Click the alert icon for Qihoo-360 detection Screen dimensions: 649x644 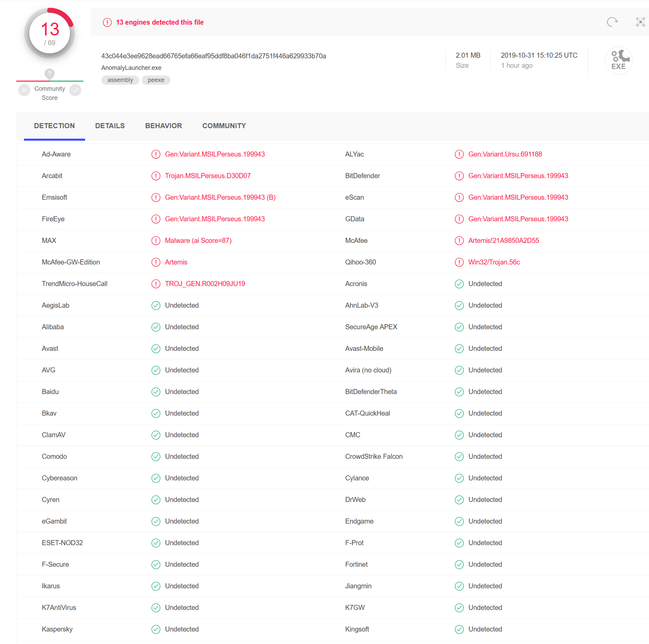[459, 262]
